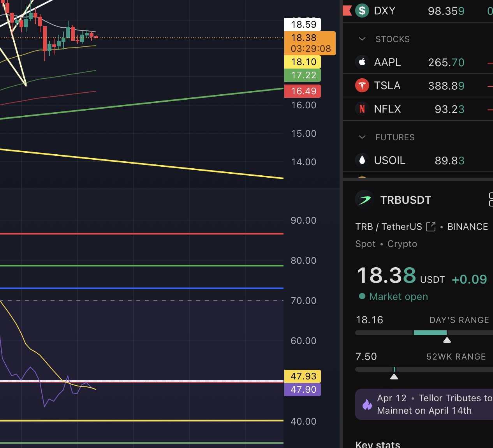
Task: Open TRB / TetherUS external link icon
Action: pos(431,226)
